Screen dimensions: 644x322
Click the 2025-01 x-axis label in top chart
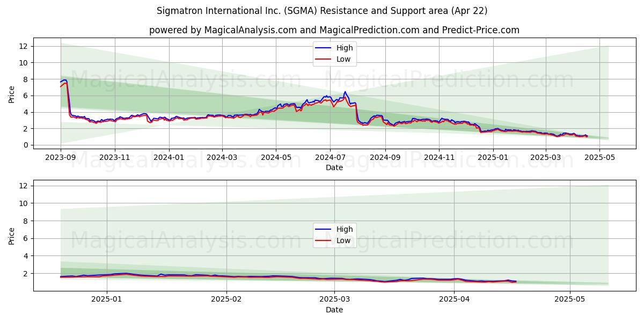[x=493, y=158]
